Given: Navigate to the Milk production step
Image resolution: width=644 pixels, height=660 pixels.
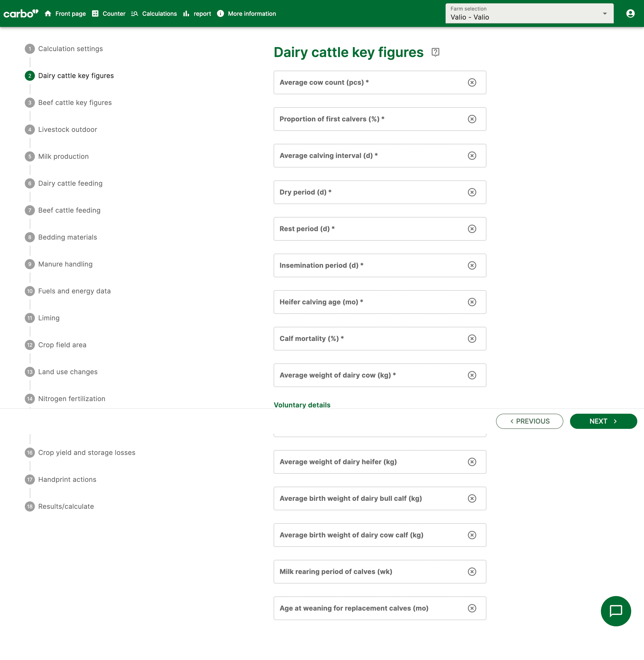Looking at the screenshot, I should point(63,156).
